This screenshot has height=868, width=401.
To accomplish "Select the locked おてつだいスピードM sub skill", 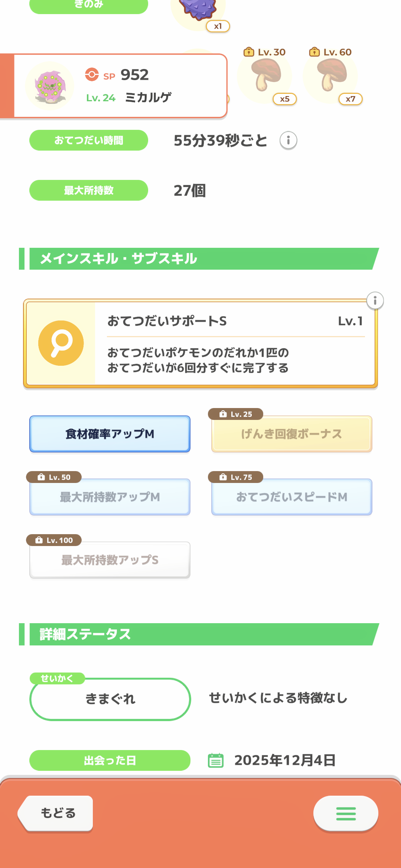I will (x=291, y=497).
